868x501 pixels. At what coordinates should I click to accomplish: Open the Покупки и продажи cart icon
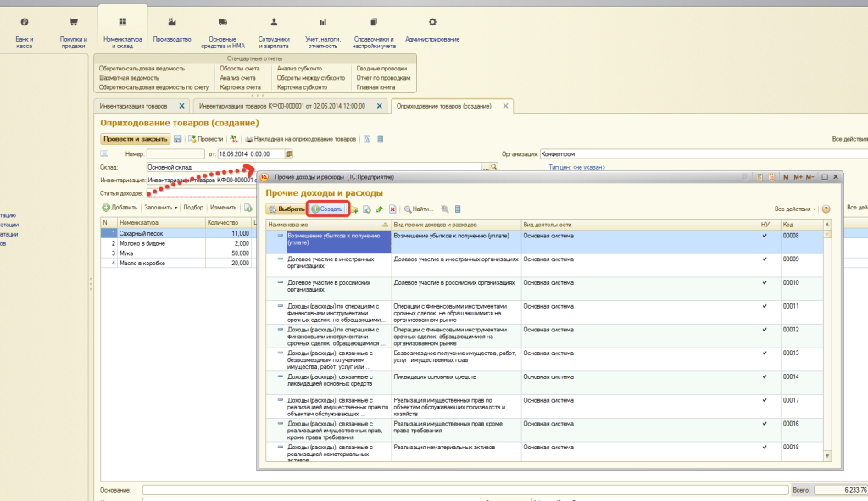73,22
